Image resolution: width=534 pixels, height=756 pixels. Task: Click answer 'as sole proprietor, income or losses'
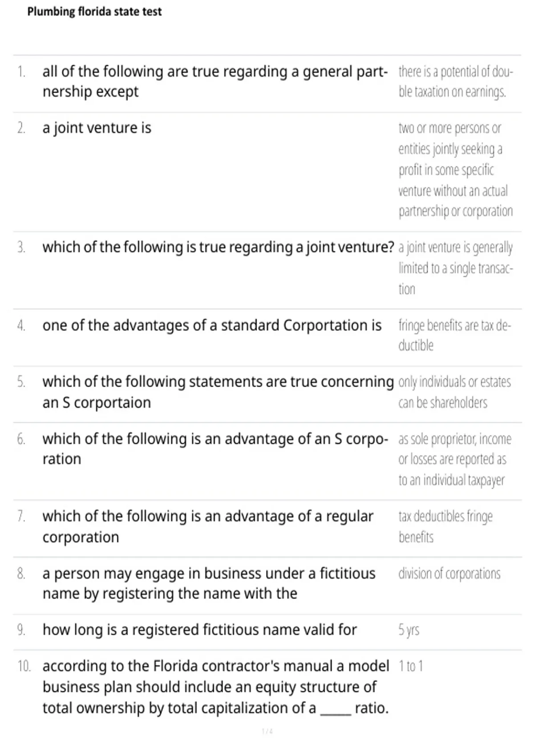455,460
